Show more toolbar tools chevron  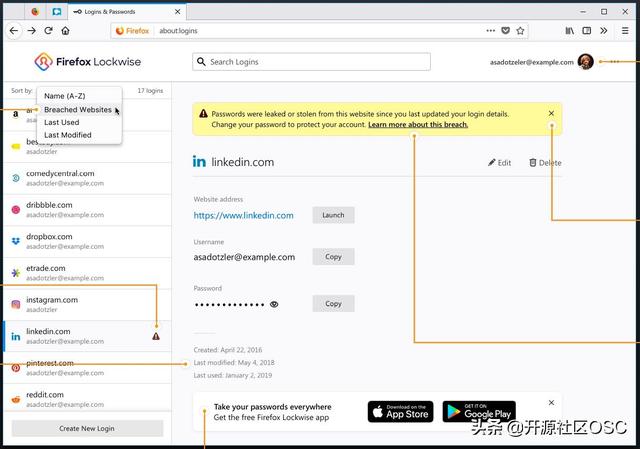click(x=604, y=31)
